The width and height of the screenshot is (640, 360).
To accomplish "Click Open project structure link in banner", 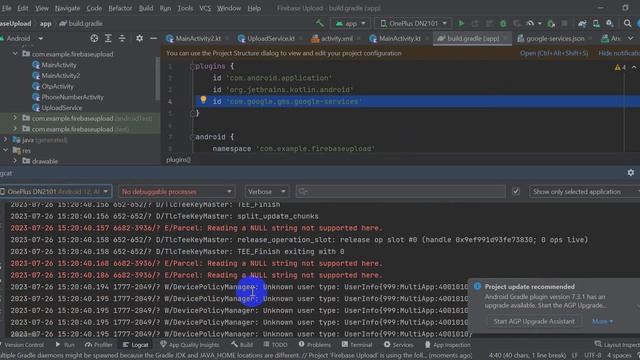I will [x=554, y=53].
